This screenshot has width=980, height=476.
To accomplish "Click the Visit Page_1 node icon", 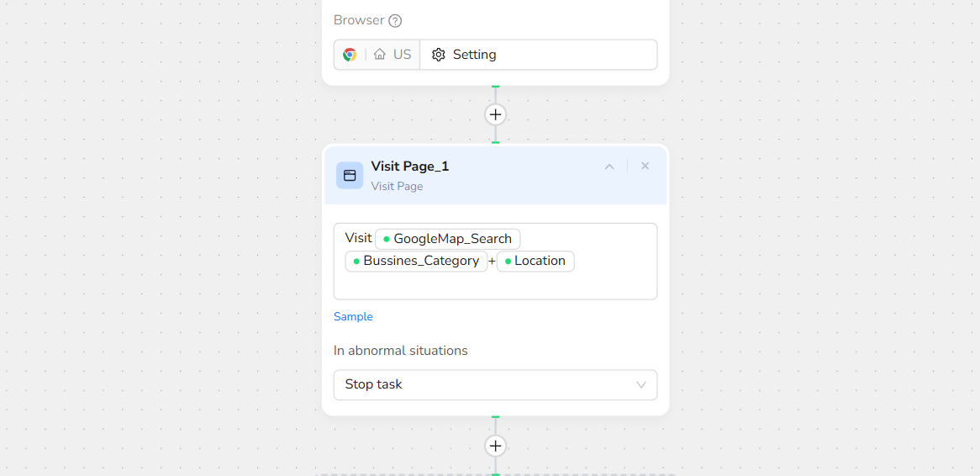I will (350, 175).
